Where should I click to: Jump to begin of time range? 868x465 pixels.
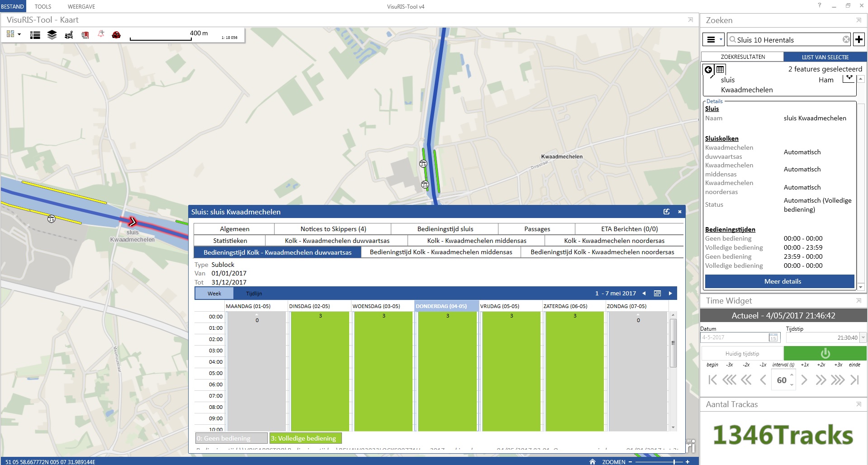pos(712,380)
